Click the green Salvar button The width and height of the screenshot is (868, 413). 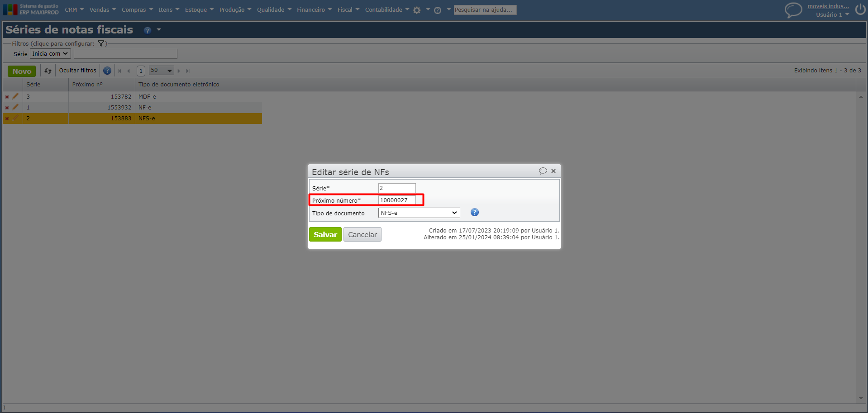click(x=325, y=234)
